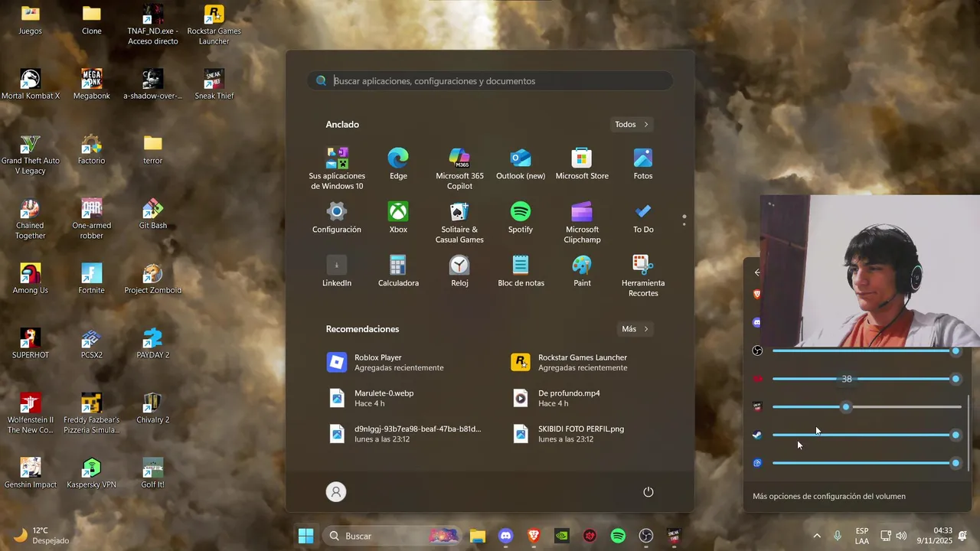
Task: Select Rockstar Games Launcher desktop icon
Action: click(214, 24)
